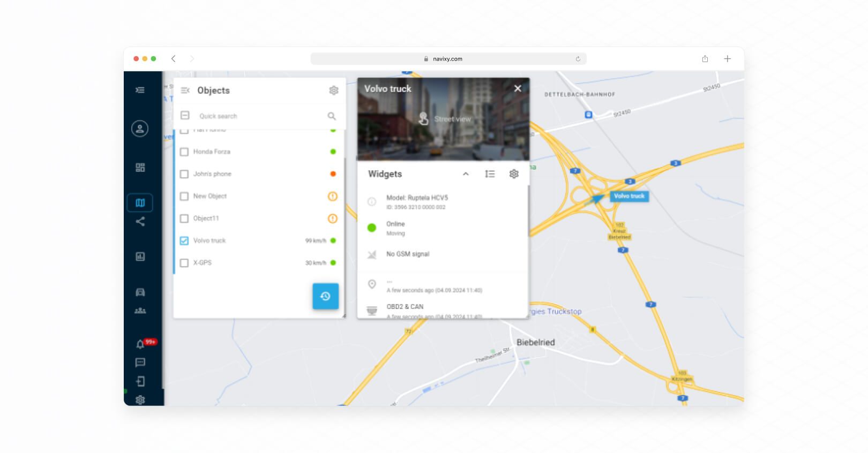Click the green Online status indicator
The width and height of the screenshot is (868, 453).
pyautogui.click(x=371, y=228)
